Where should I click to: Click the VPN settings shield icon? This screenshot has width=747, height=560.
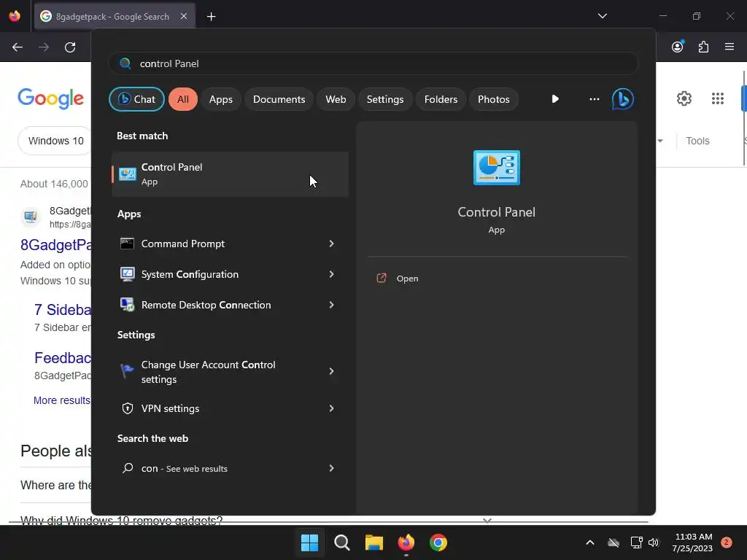(127, 408)
